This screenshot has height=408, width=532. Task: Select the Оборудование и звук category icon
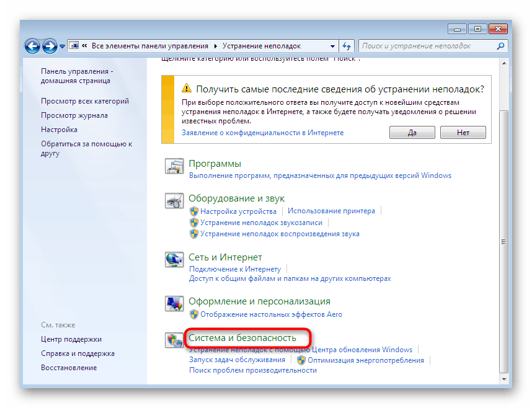point(174,201)
